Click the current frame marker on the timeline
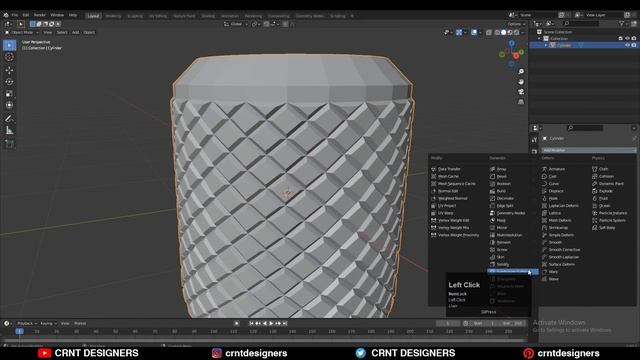 coord(19,331)
